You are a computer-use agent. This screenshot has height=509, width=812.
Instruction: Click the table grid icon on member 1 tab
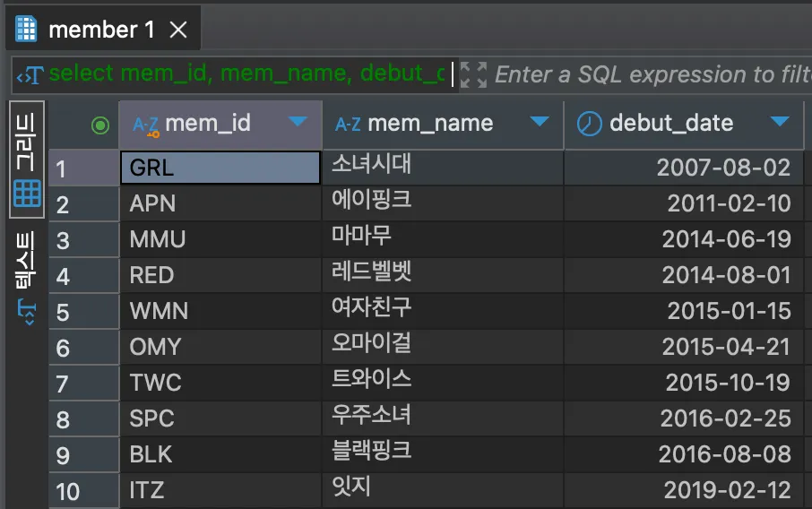tap(26, 29)
